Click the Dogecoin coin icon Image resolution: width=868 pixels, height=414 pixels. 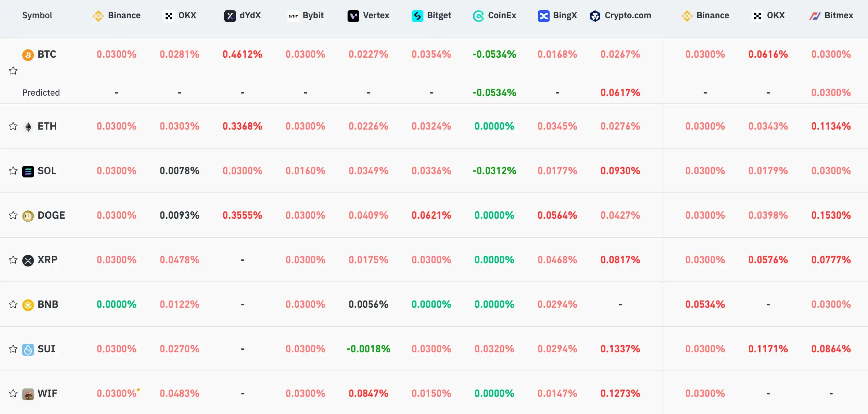point(28,216)
